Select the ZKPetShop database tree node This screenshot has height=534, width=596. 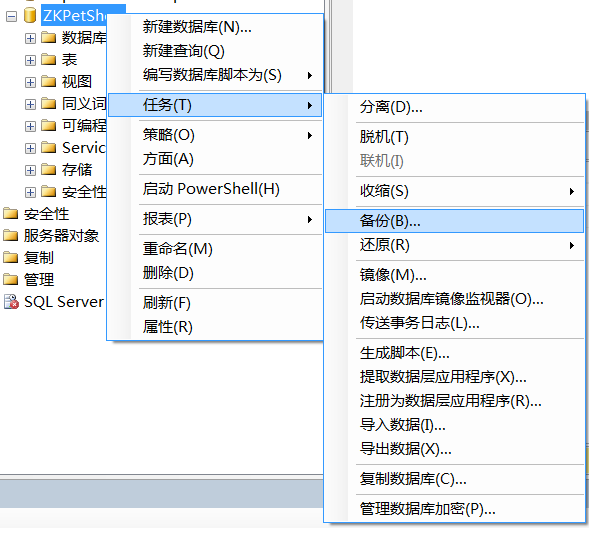point(74,16)
